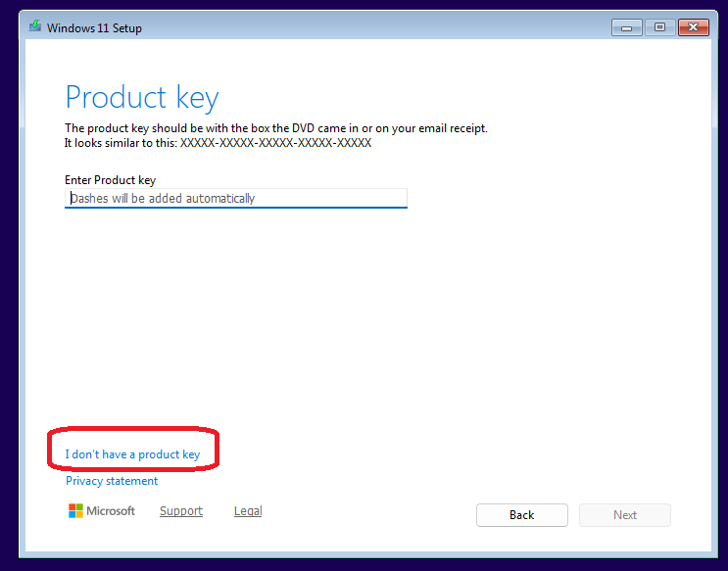Click the Windows 11 Setup title bar icon
Viewport: 728px width, 571px height.
(35, 27)
